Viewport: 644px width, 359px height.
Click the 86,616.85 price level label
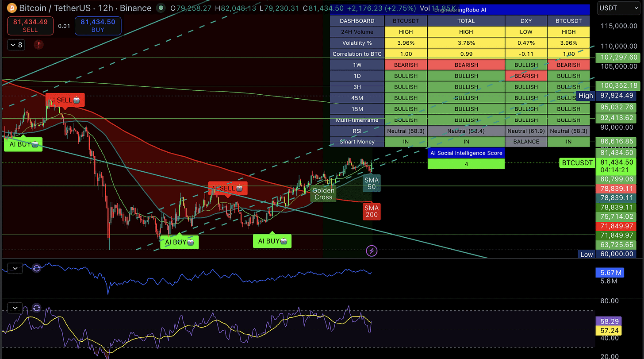(x=616, y=142)
